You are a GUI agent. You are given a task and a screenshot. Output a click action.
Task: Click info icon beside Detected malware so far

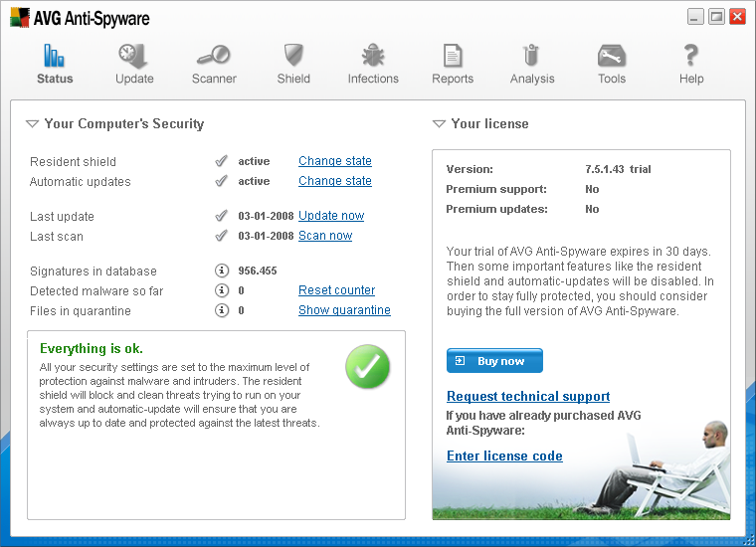(x=221, y=290)
